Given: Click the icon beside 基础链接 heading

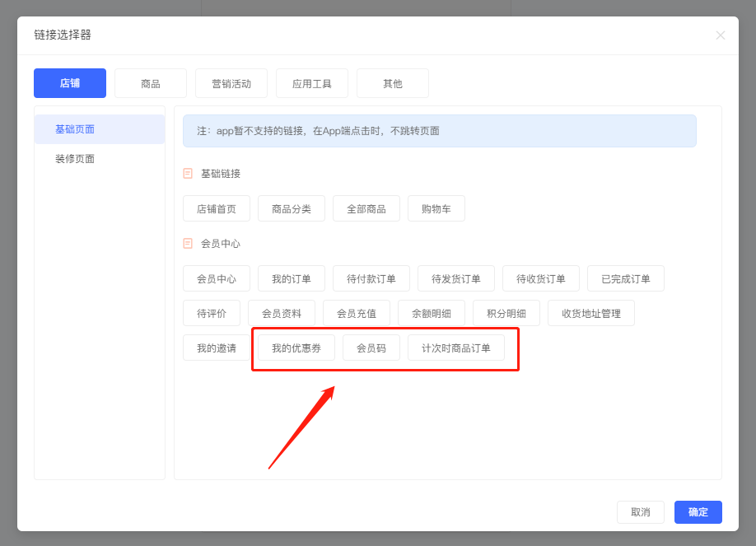Looking at the screenshot, I should coord(188,174).
